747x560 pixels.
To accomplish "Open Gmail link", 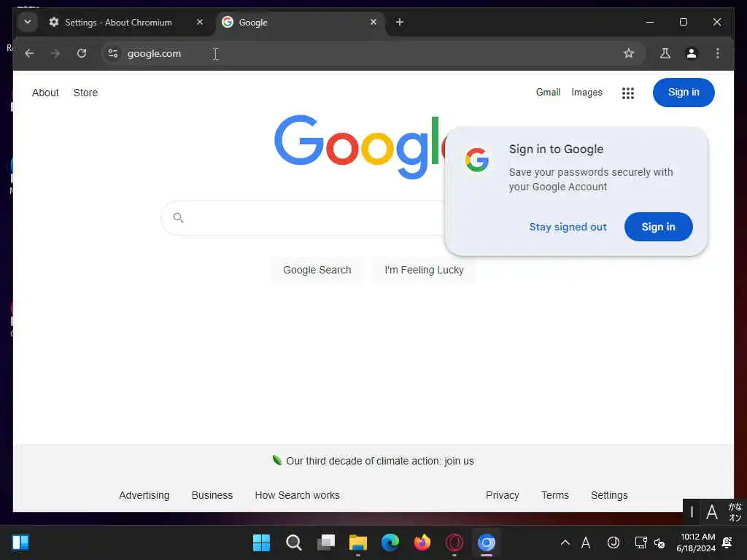I will click(548, 93).
